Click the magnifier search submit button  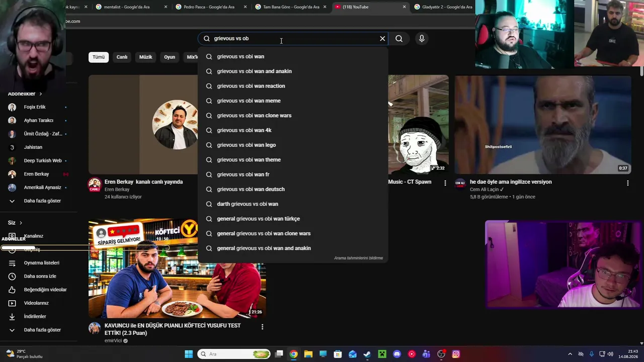(399, 38)
